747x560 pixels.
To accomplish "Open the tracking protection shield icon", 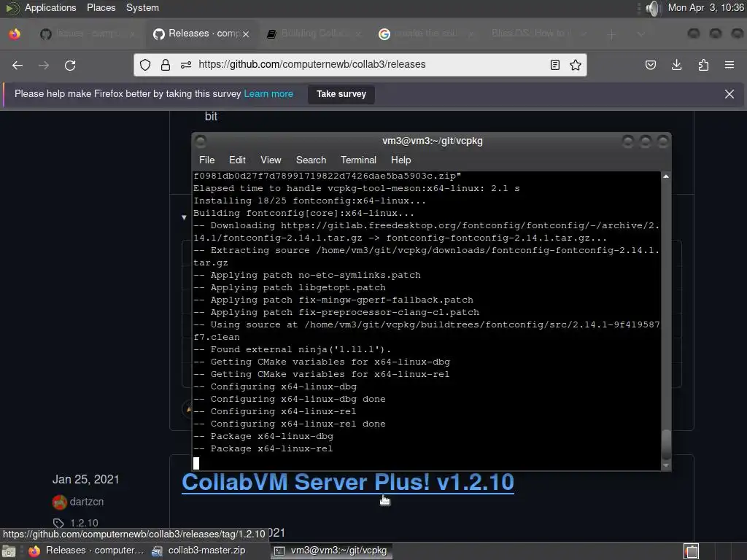I will [145, 65].
